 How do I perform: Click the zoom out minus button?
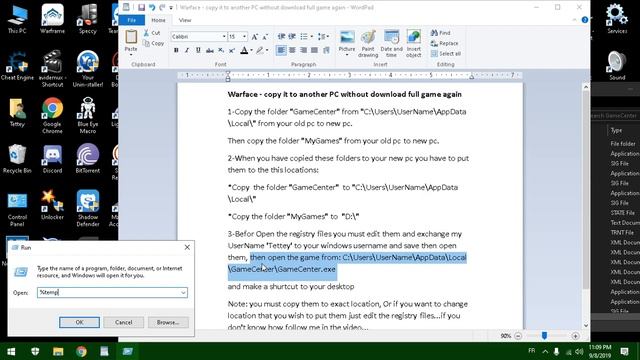(518, 336)
